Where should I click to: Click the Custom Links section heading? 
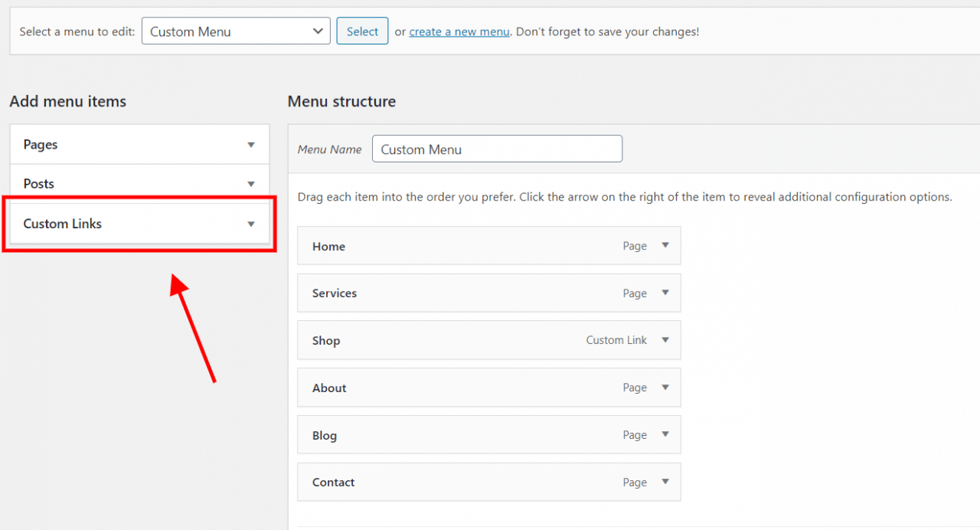(63, 224)
